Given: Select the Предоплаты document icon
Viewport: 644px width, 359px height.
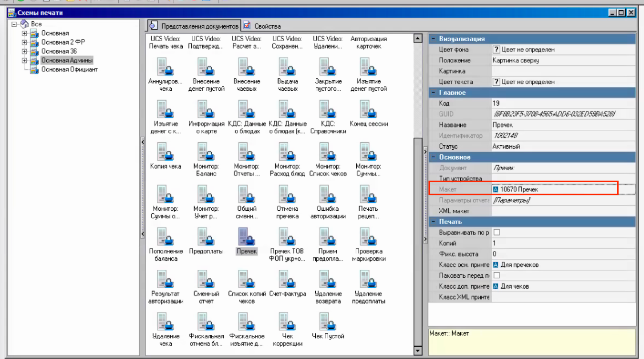Looking at the screenshot, I should [206, 237].
